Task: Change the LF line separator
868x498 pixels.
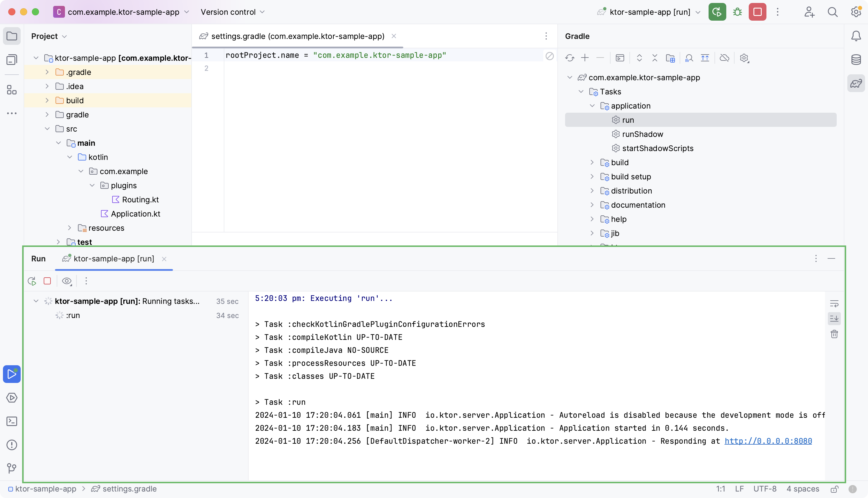Action: coord(739,489)
